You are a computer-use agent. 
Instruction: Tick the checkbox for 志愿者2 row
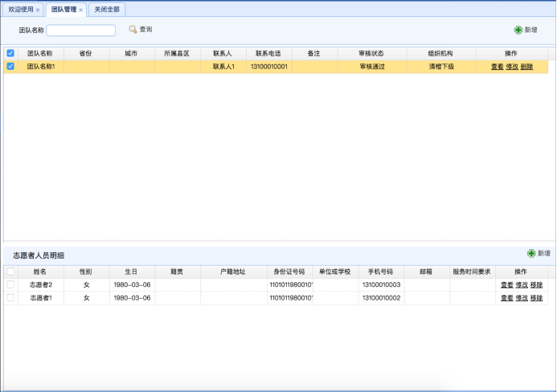10,284
